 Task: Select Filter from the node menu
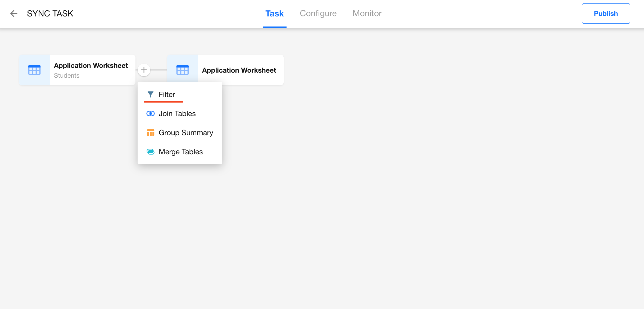167,94
